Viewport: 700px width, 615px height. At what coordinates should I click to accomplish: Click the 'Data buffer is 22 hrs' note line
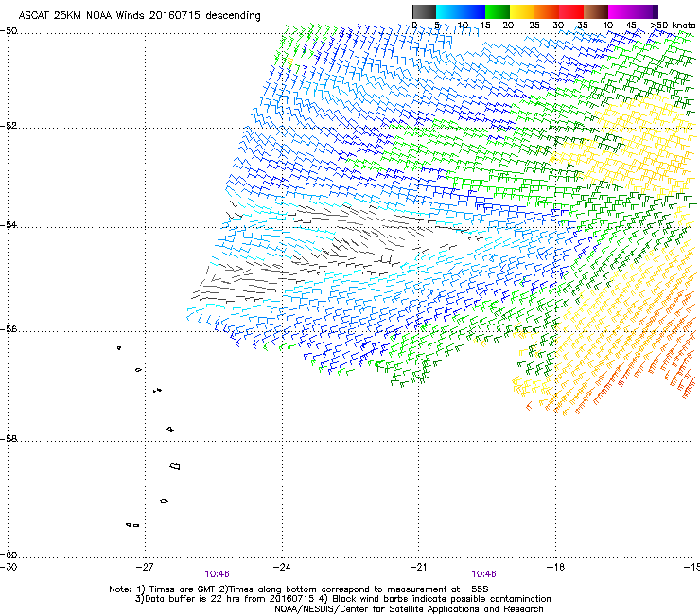tap(342, 599)
